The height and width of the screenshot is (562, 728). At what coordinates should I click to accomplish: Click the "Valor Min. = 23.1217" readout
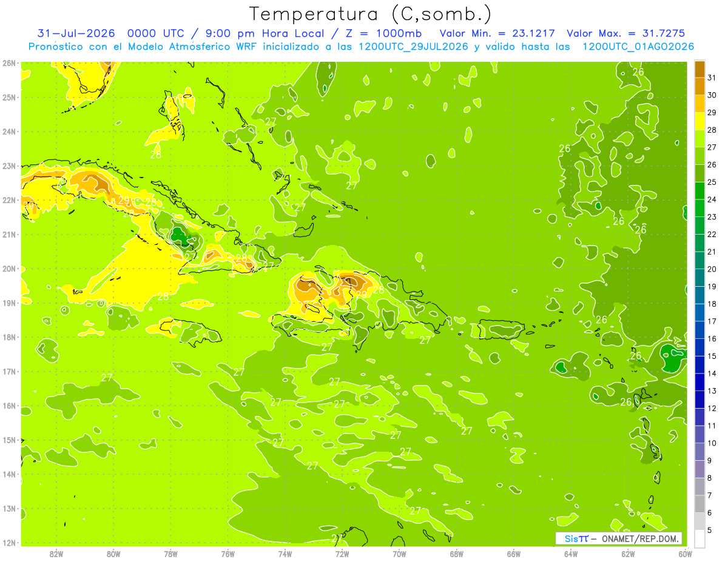(497, 33)
